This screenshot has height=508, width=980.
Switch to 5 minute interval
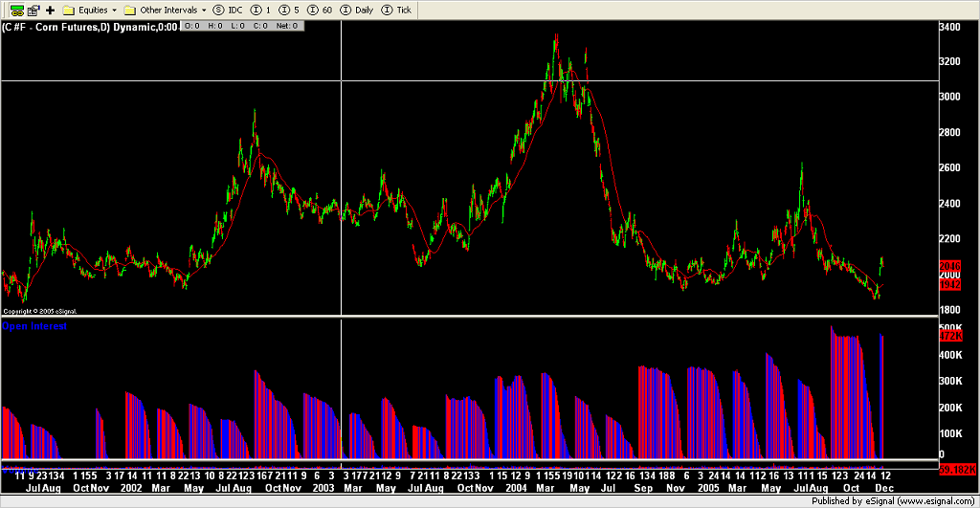pyautogui.click(x=289, y=10)
